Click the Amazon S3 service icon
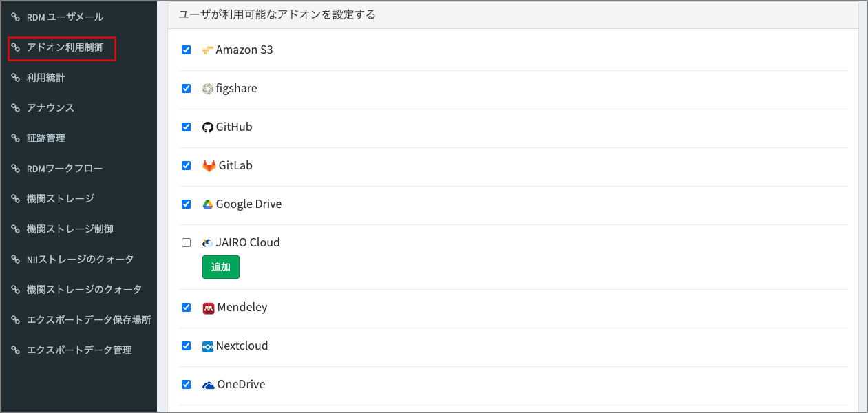The height and width of the screenshot is (413, 868). coord(208,49)
